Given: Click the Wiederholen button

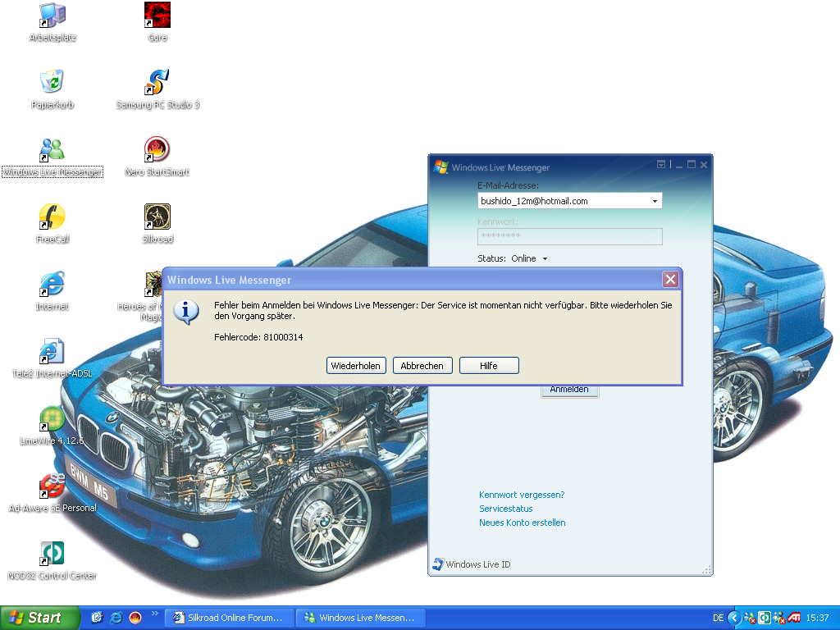Looking at the screenshot, I should (x=356, y=366).
